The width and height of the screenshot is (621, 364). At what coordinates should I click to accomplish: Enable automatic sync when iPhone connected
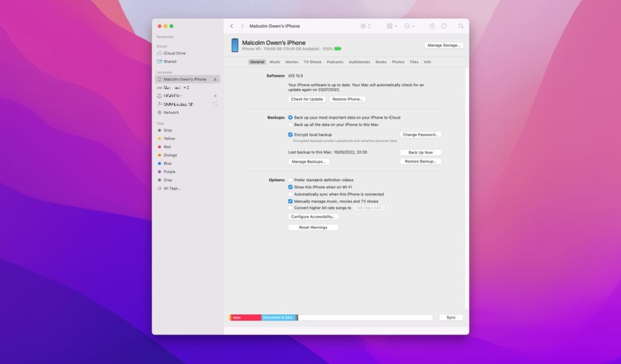click(x=290, y=194)
